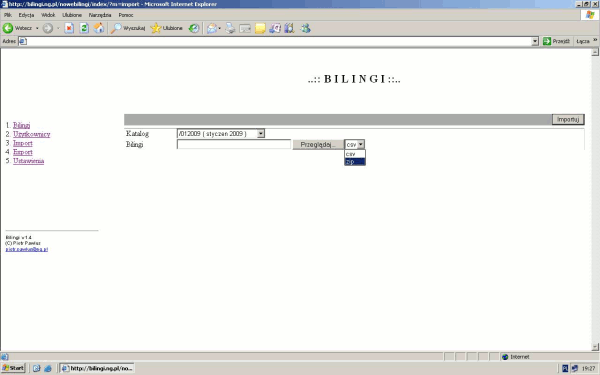600x375 pixels.
Task: Open the Widok menu
Action: (48, 15)
